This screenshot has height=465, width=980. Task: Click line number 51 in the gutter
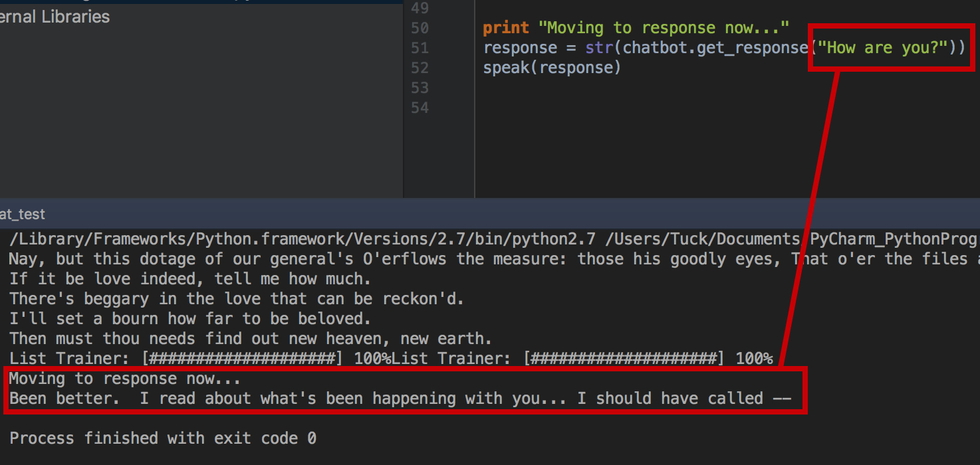click(x=420, y=48)
